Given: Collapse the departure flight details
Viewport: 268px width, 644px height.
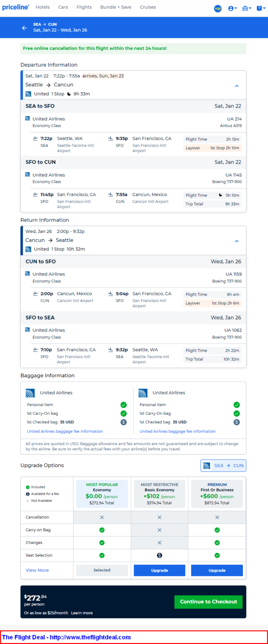Looking at the screenshot, I should pyautogui.click(x=236, y=86).
